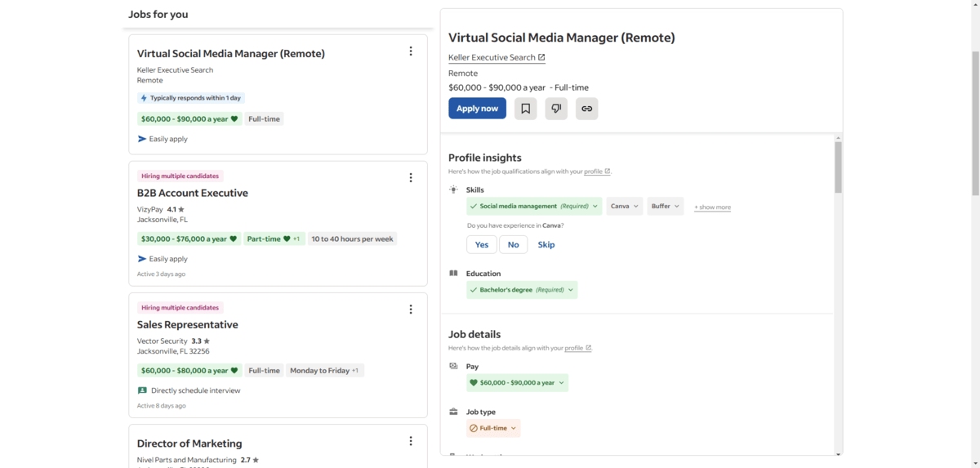This screenshot has height=468, width=980.
Task: Open three-dot menu on B2B Account Executive card
Action: (x=411, y=177)
